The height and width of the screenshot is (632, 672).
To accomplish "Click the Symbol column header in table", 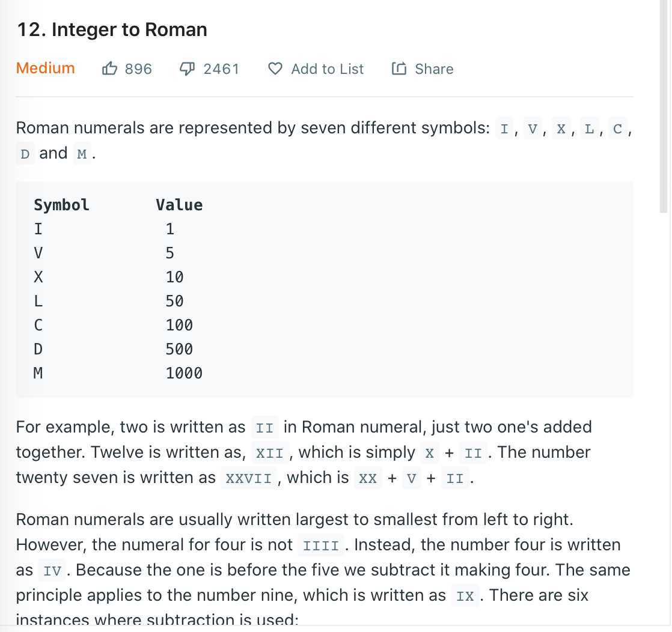I will click(x=62, y=205).
